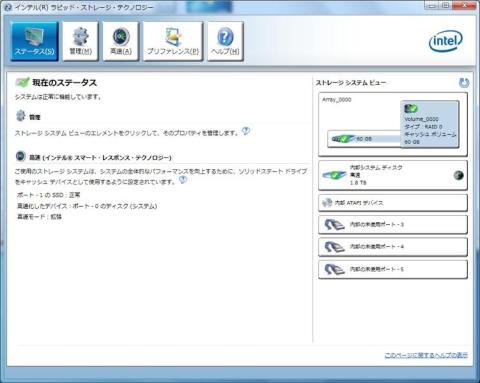Select the 内部 ATAPI デバイス entry

393,203
